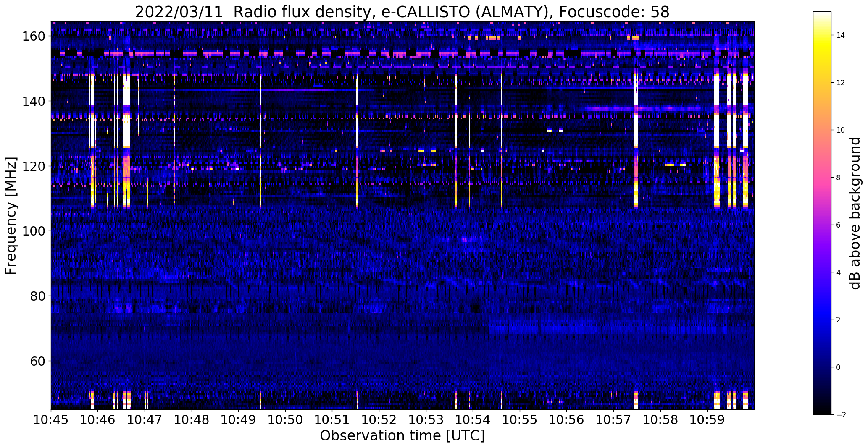Click the 10:56 time tick label
This screenshot has width=868, height=448.
[566, 420]
